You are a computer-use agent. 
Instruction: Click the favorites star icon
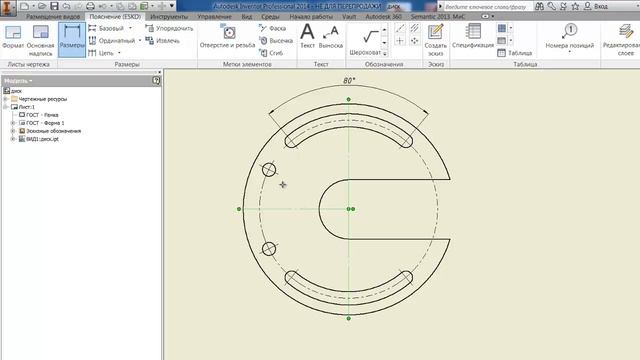pos(575,6)
